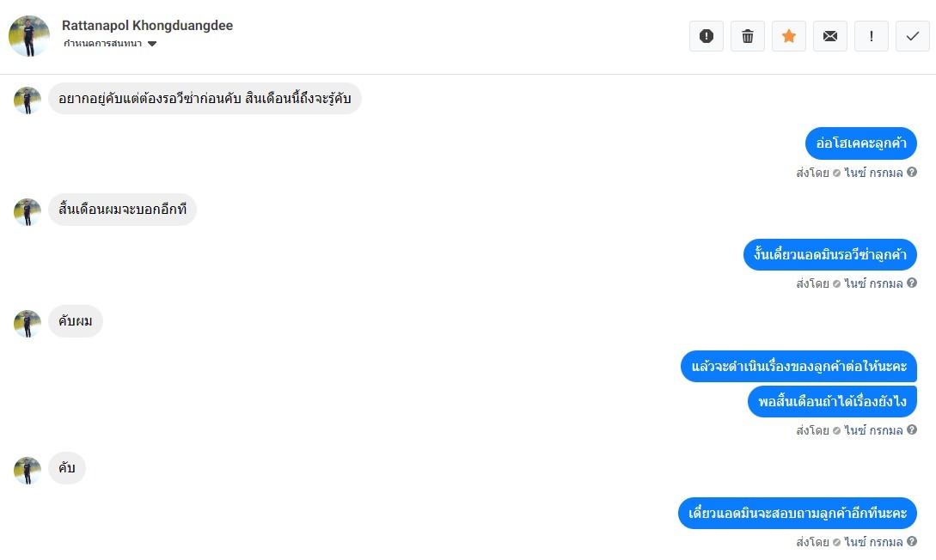Click help icon under the last sent message

912,541
